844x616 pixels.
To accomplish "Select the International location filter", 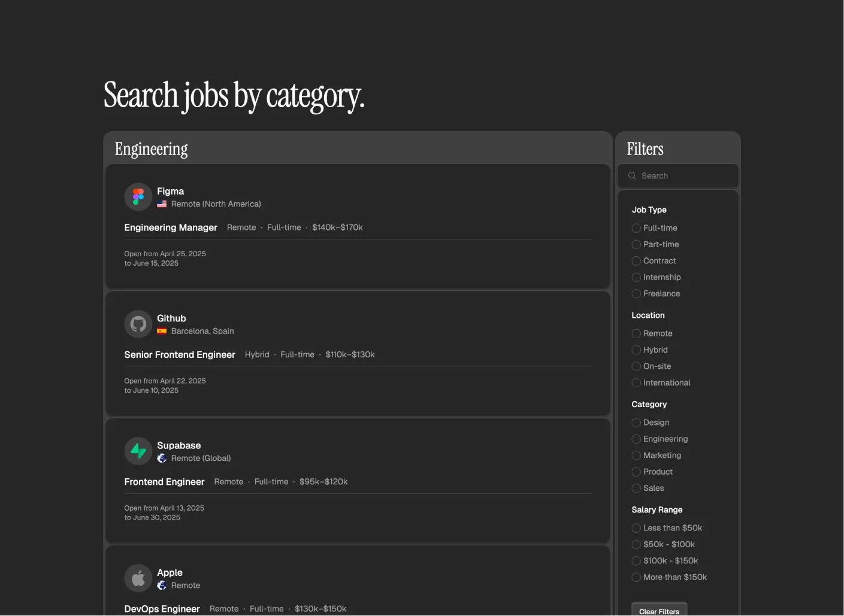I will pos(636,383).
